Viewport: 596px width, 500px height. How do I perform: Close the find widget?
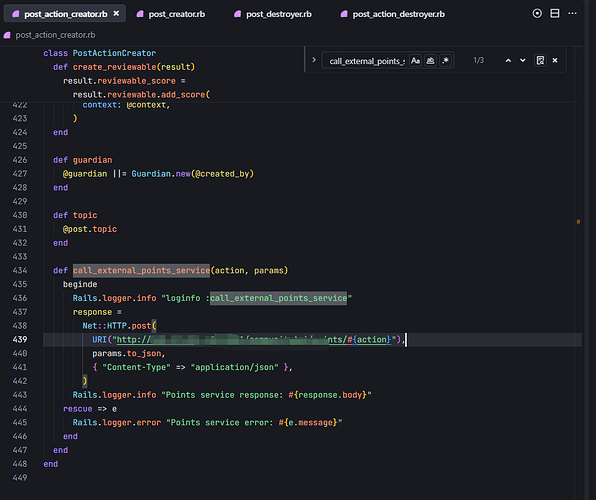tap(555, 60)
